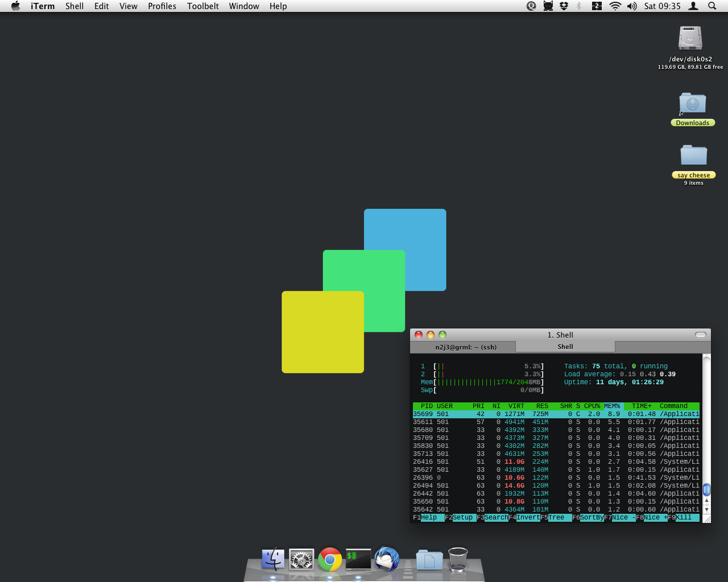Open the volume control in menu bar
Screen dimensions: 728x582
[632, 6]
